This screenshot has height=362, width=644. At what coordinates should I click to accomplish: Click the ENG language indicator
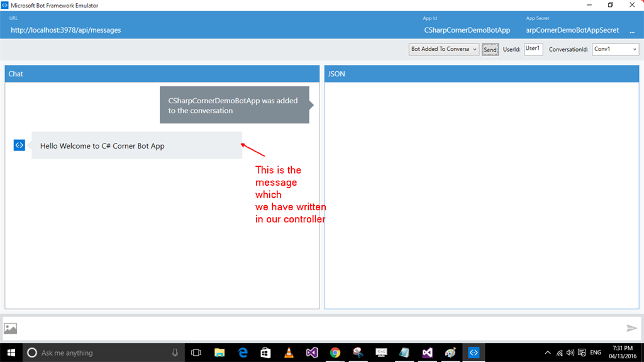(x=596, y=353)
